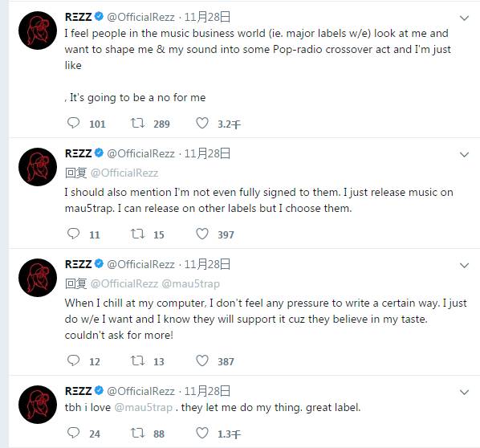Expand options chevron on the Pop-radio crossover tweet
Viewport: 480px width, 448px height.
tap(465, 18)
